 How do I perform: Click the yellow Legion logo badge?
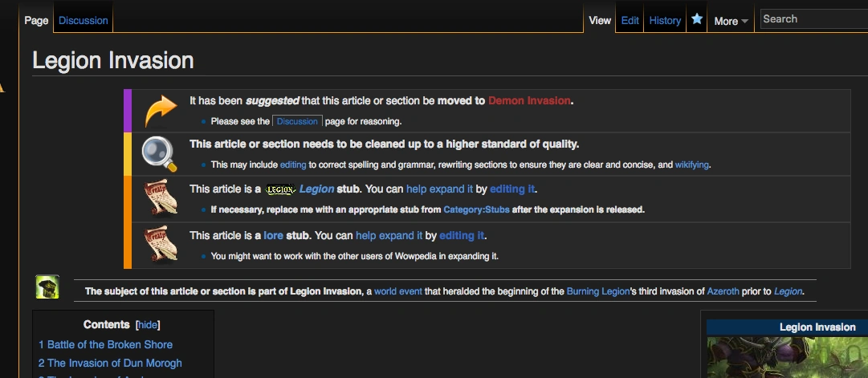[x=280, y=189]
